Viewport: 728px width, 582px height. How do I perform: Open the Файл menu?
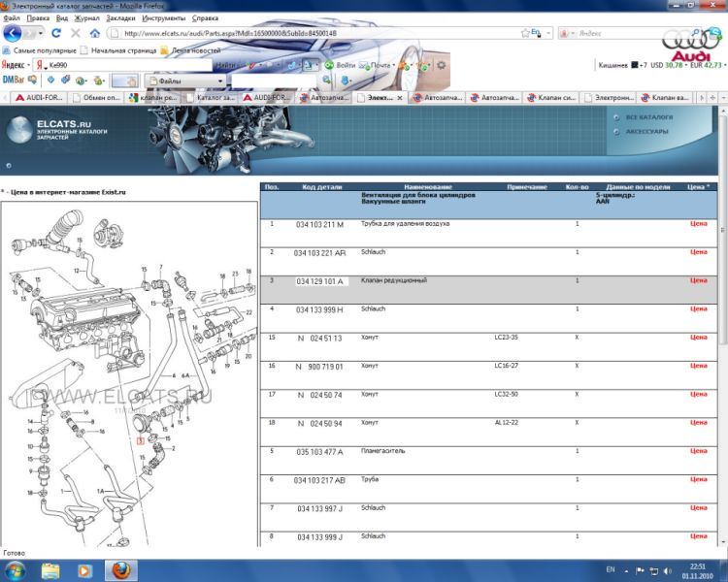12,18
